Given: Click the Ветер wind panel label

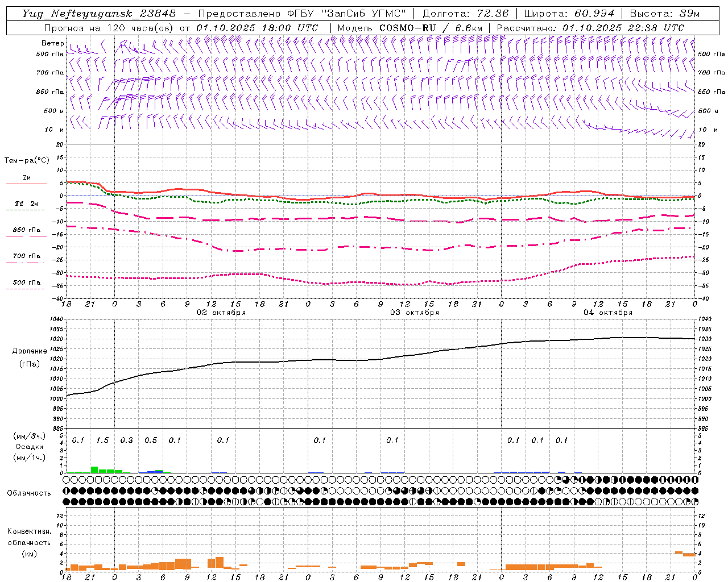Looking at the screenshot, I should pyautogui.click(x=52, y=43).
